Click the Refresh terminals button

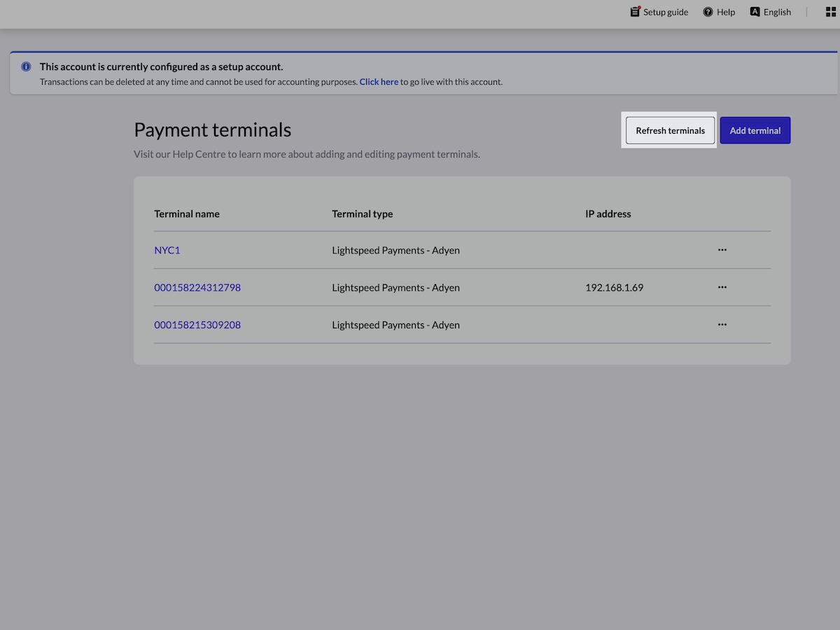pyautogui.click(x=670, y=130)
